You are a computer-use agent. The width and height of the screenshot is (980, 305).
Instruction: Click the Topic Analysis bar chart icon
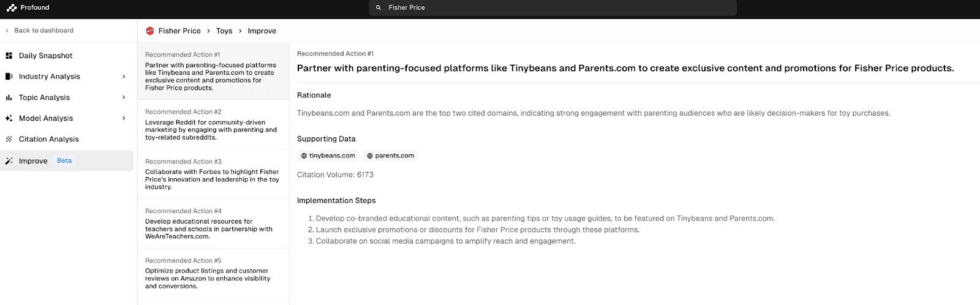point(9,97)
